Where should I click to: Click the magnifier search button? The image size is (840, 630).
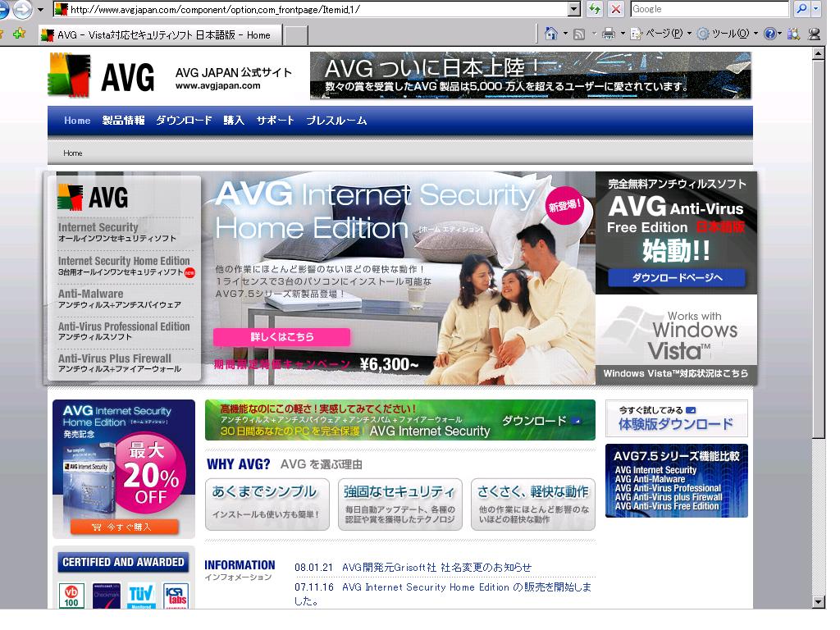pyautogui.click(x=802, y=9)
